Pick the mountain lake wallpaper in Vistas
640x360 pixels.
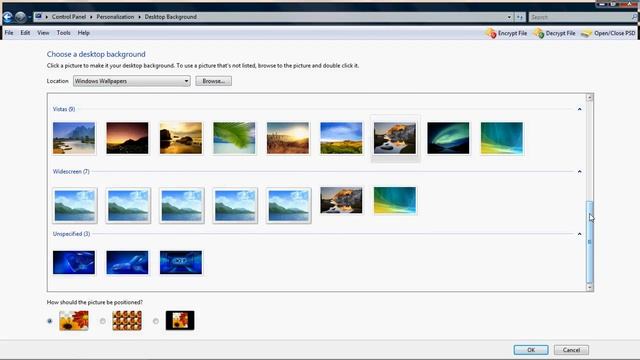tap(74, 138)
